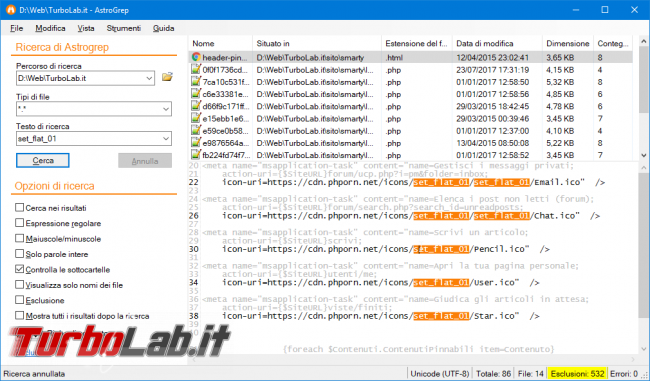
Task: Sort by 'Situato in' column header
Action: (x=317, y=43)
